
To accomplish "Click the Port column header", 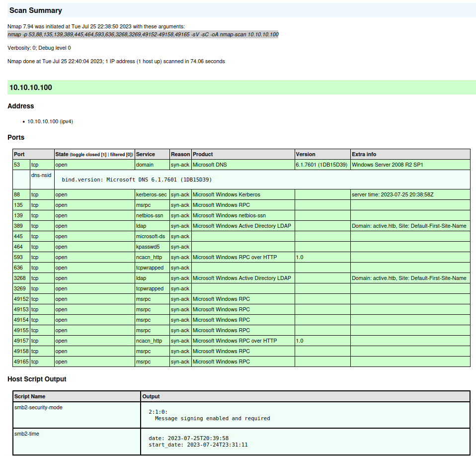I will pyautogui.click(x=19, y=154).
